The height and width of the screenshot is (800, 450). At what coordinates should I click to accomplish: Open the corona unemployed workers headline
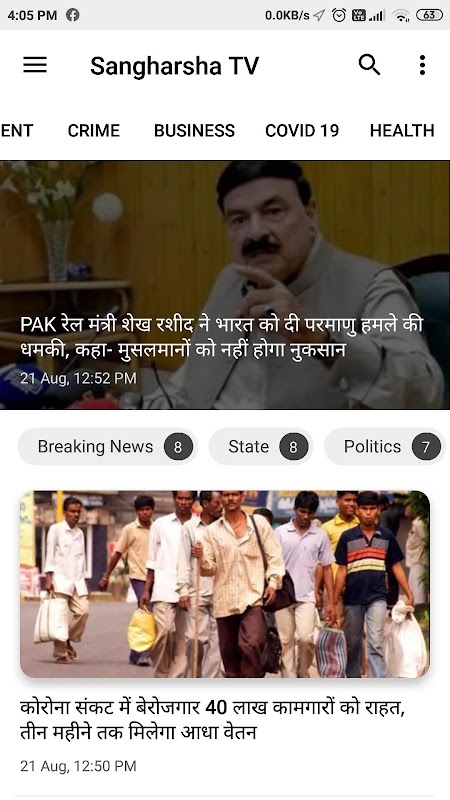(x=212, y=720)
